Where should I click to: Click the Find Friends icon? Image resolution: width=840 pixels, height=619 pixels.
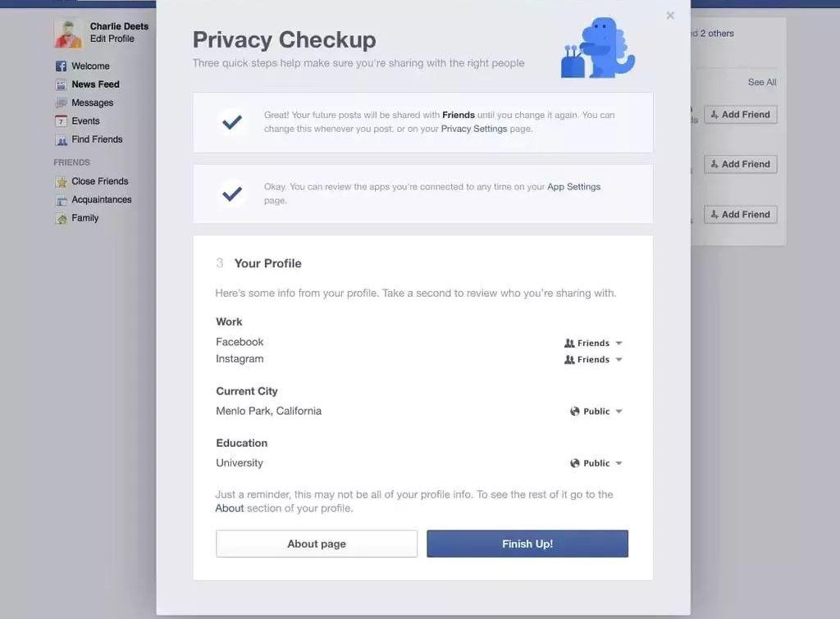point(61,139)
